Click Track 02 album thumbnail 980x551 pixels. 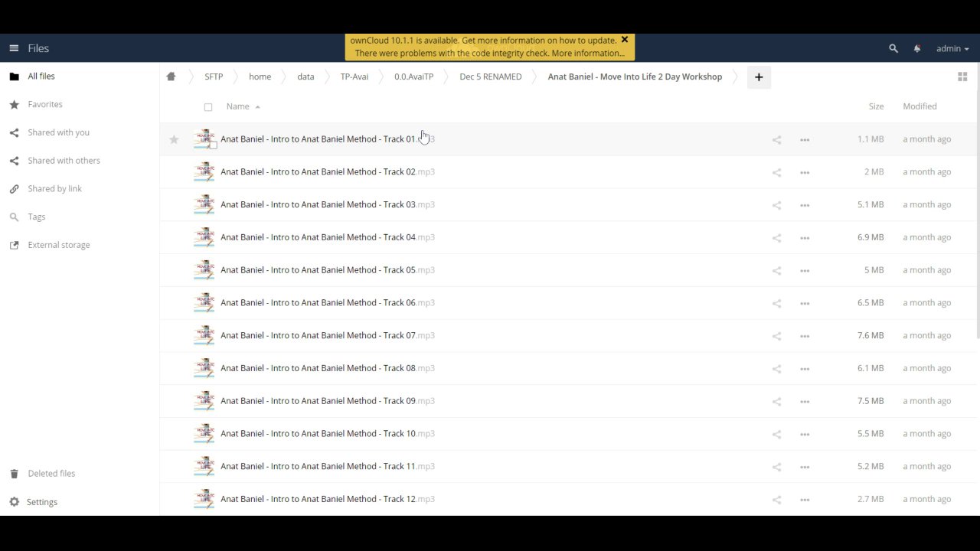pos(204,171)
